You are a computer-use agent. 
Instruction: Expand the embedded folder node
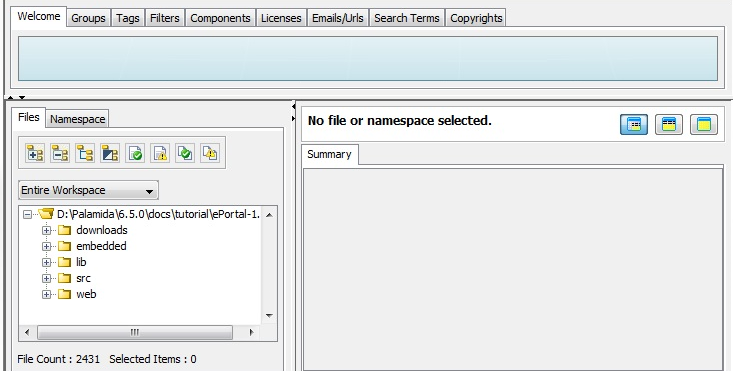46,246
